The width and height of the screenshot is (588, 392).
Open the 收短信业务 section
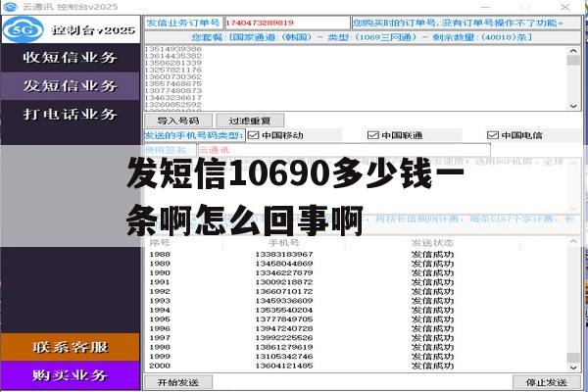71,58
